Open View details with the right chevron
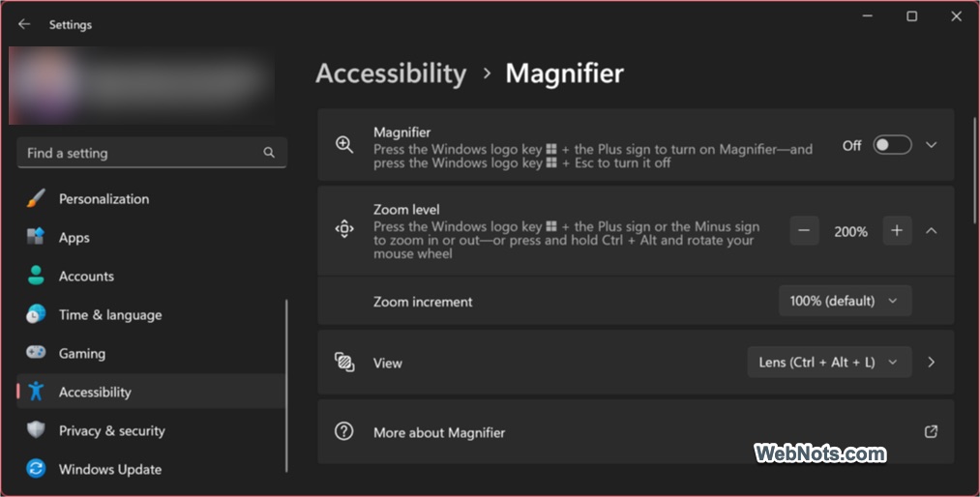Viewport: 980px width, 497px height. click(x=932, y=363)
